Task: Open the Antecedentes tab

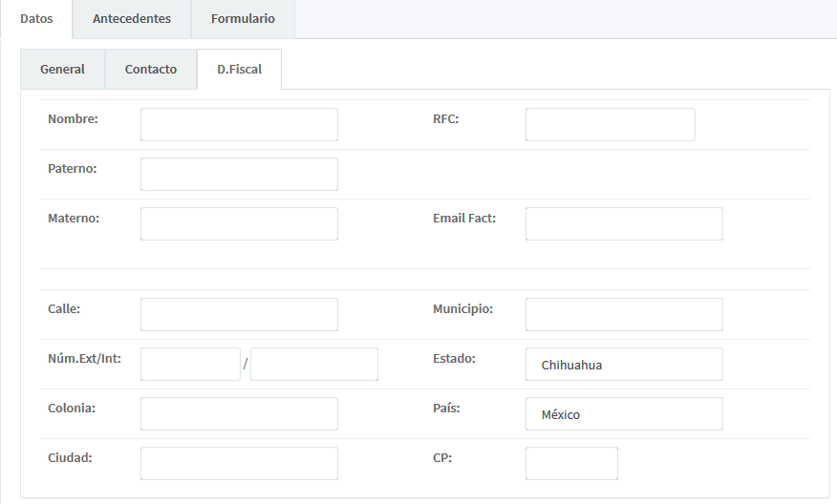Action: tap(132, 19)
